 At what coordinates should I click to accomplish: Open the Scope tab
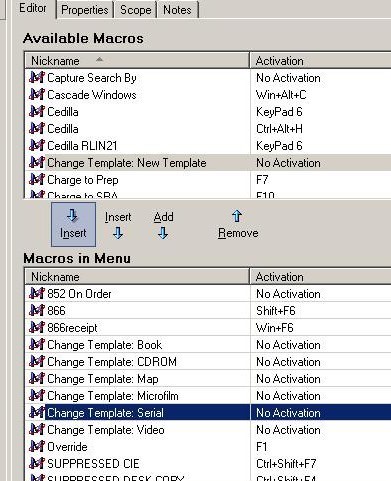136,10
